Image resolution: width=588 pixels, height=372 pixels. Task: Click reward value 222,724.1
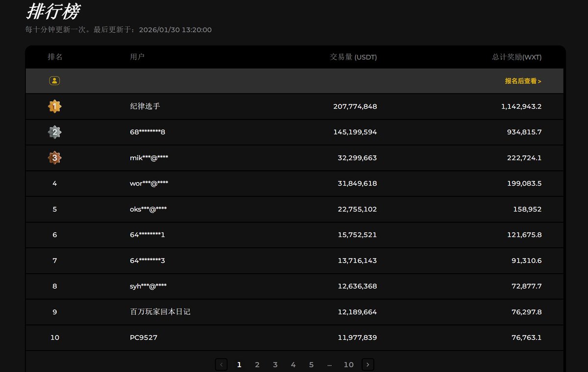coord(524,158)
